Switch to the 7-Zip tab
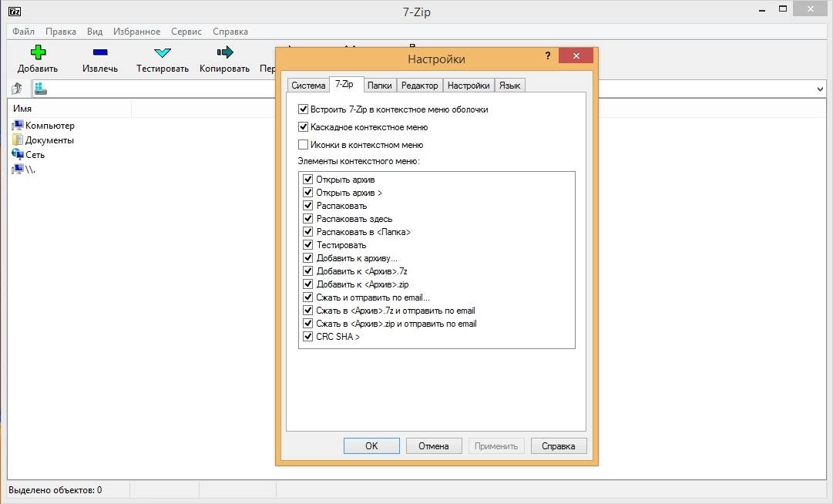Viewport: 833px width, 504px height. [344, 84]
